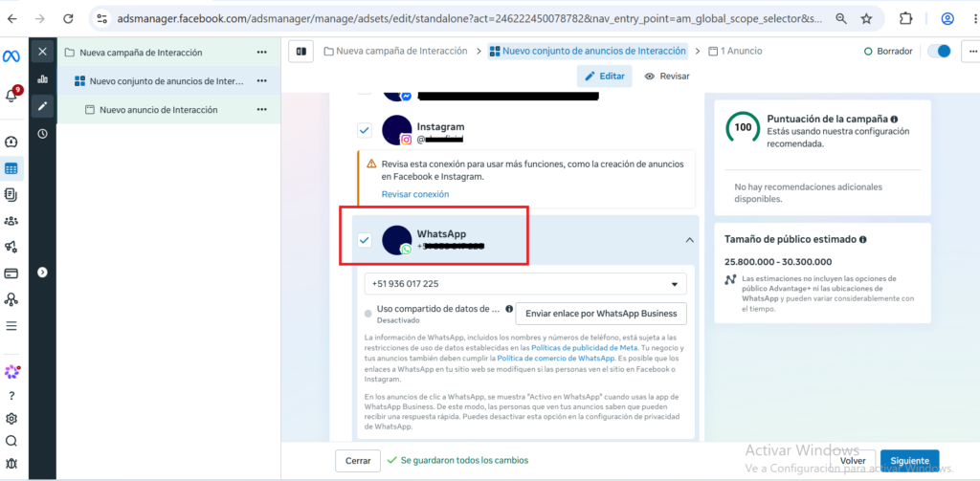Toggle the partially visible Messenger checkbox
The height and width of the screenshot is (481, 980).
click(x=365, y=92)
